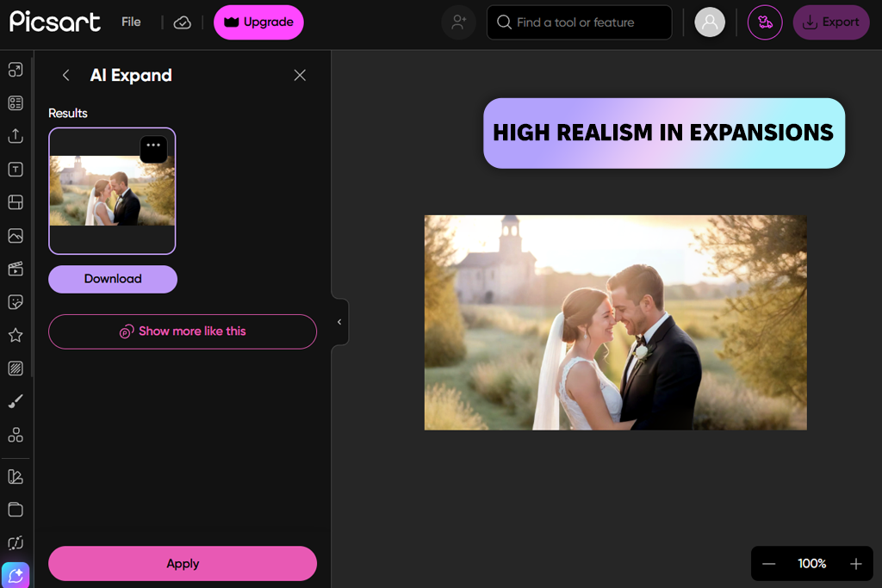Open the Shapes apps sidebar icon
The height and width of the screenshot is (588, 882).
coord(16,435)
